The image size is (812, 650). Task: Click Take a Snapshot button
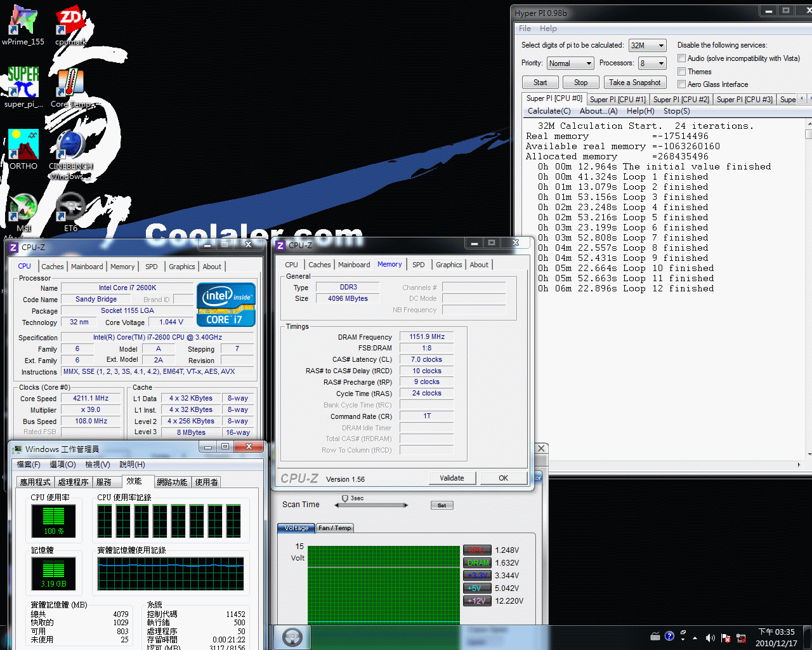[634, 83]
